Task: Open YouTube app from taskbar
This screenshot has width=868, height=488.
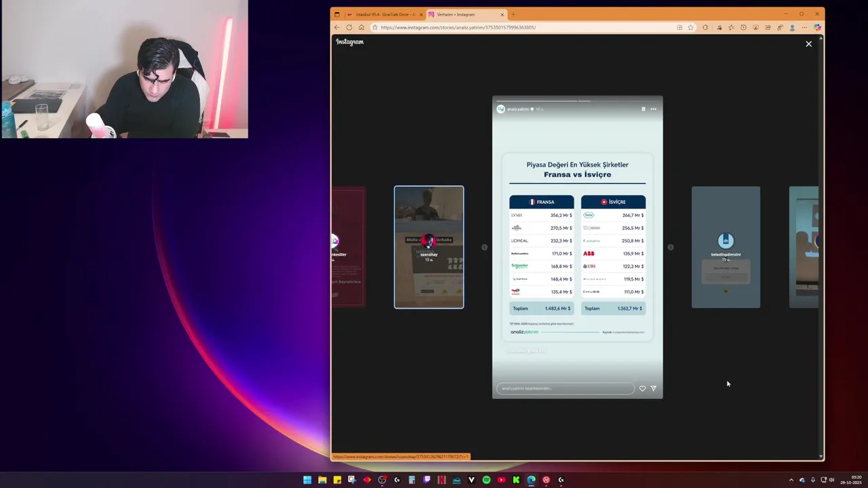Action: pyautogui.click(x=501, y=480)
